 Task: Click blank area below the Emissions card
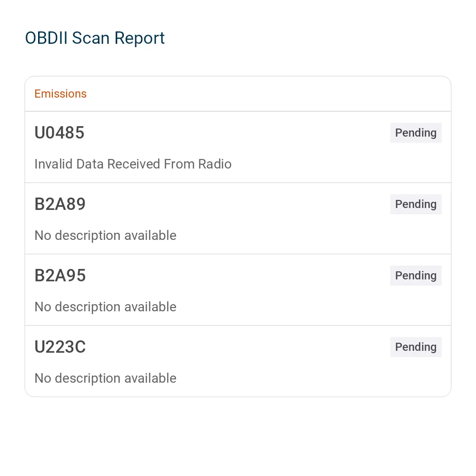coord(238,434)
